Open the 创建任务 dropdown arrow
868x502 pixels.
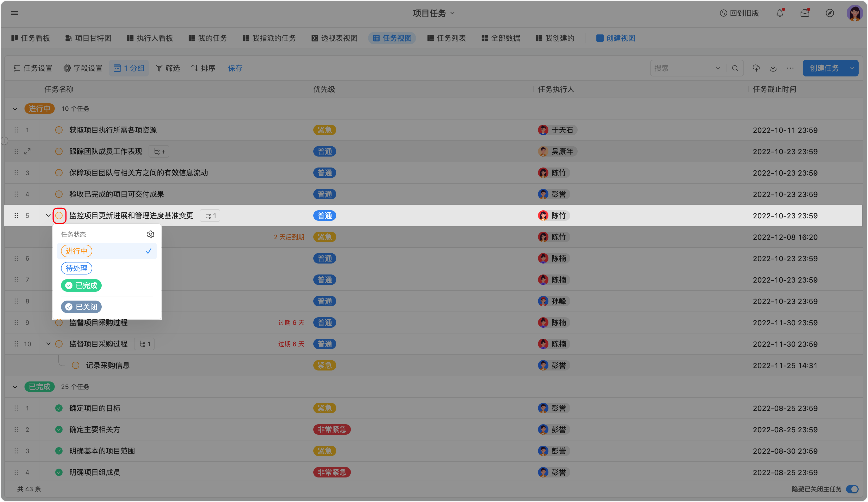tap(852, 68)
